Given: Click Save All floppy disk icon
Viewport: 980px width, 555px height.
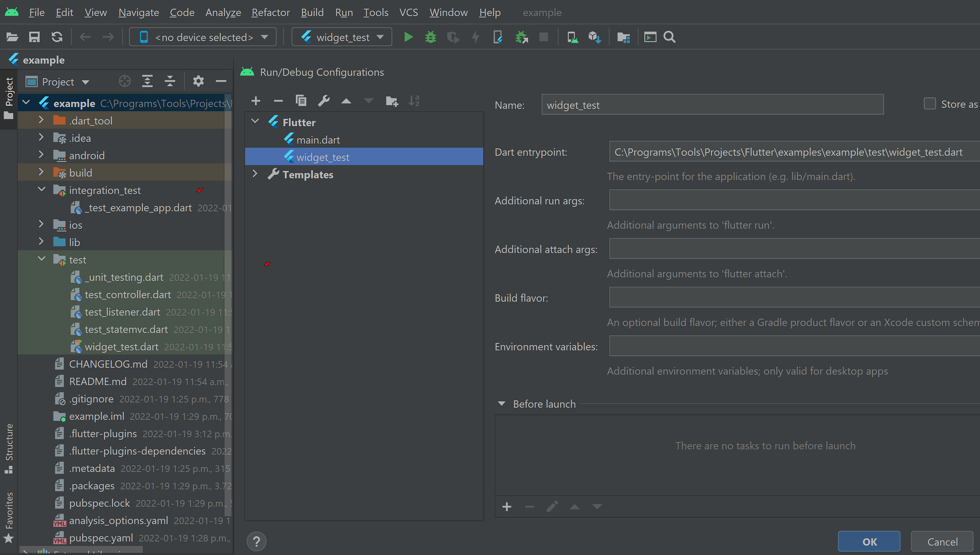Looking at the screenshot, I should pyautogui.click(x=34, y=37).
